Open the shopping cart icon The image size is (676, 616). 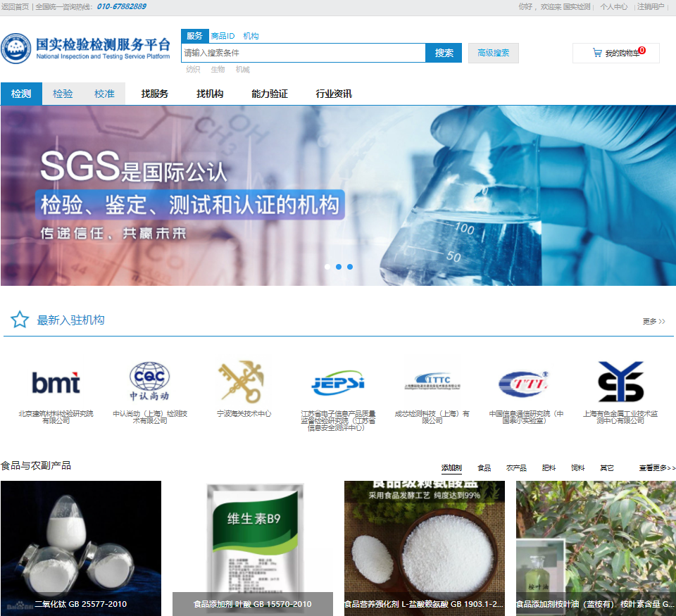[597, 53]
